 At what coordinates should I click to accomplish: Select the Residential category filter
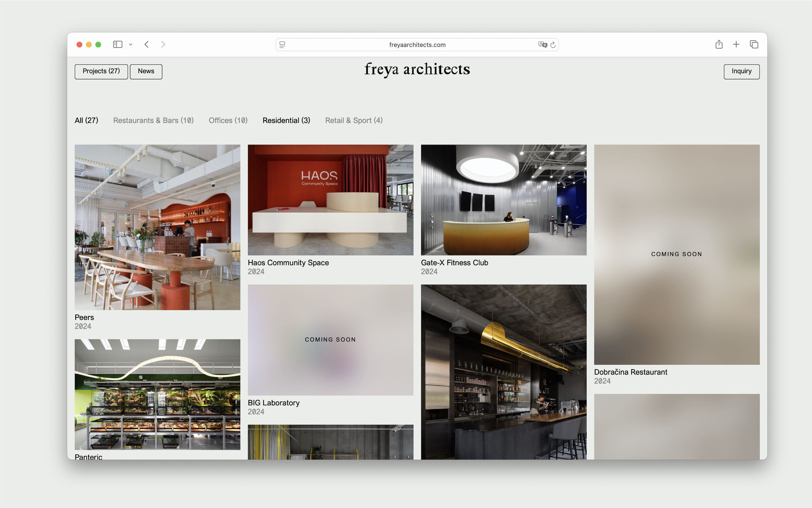(x=286, y=120)
